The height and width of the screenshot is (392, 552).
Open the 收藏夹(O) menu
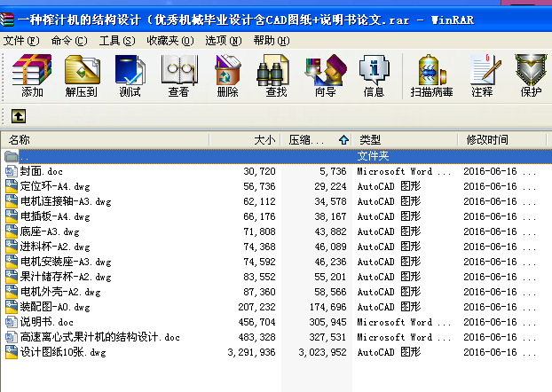170,41
